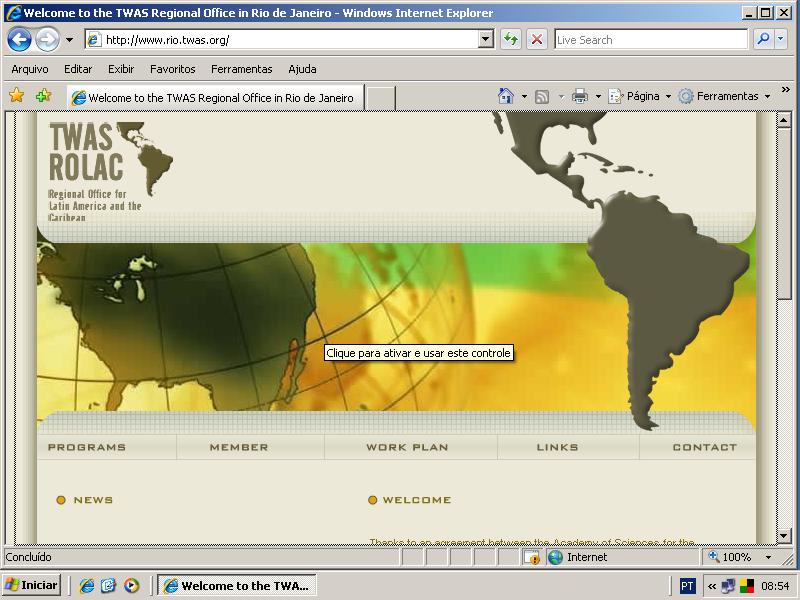800x600 pixels.
Task: Click the red Stop loading icon
Action: [x=537, y=39]
